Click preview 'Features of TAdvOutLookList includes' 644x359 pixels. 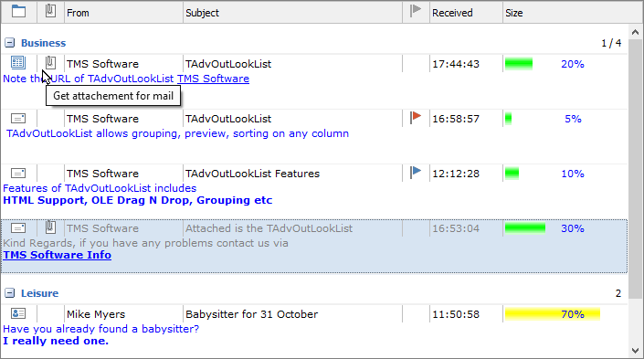[x=100, y=188]
